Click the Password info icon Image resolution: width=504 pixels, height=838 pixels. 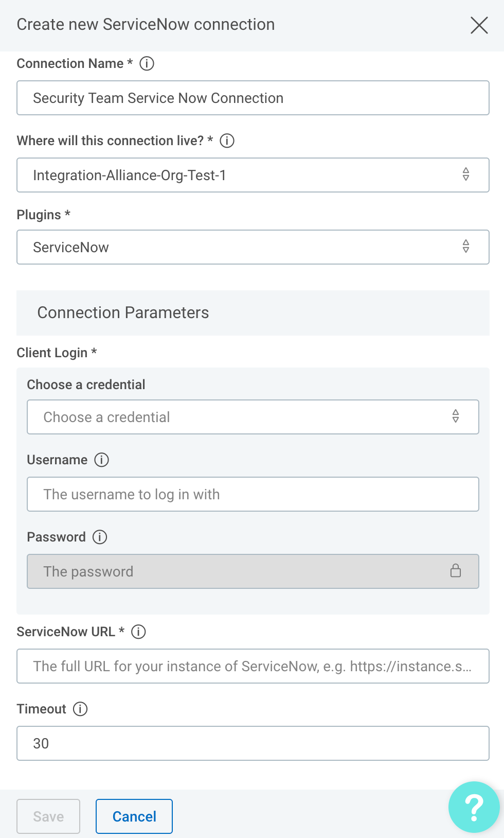coord(100,537)
